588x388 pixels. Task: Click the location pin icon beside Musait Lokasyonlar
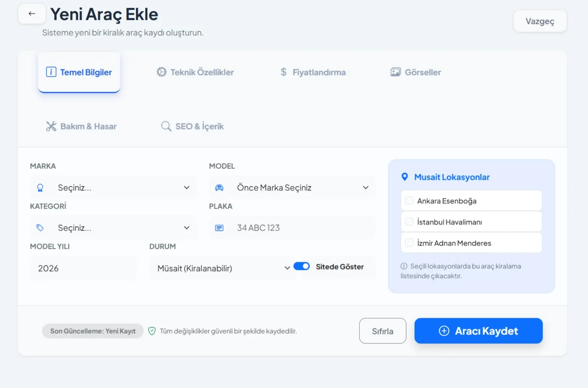(x=404, y=177)
